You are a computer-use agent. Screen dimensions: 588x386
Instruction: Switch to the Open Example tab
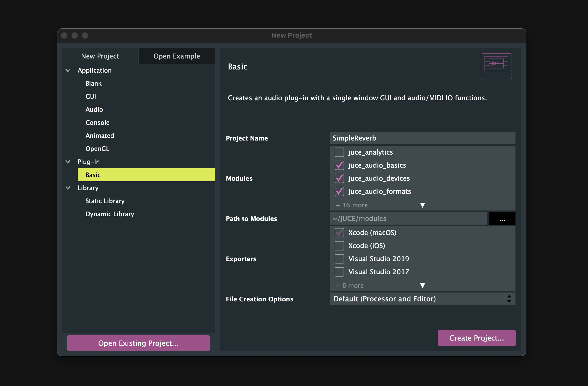pos(177,56)
